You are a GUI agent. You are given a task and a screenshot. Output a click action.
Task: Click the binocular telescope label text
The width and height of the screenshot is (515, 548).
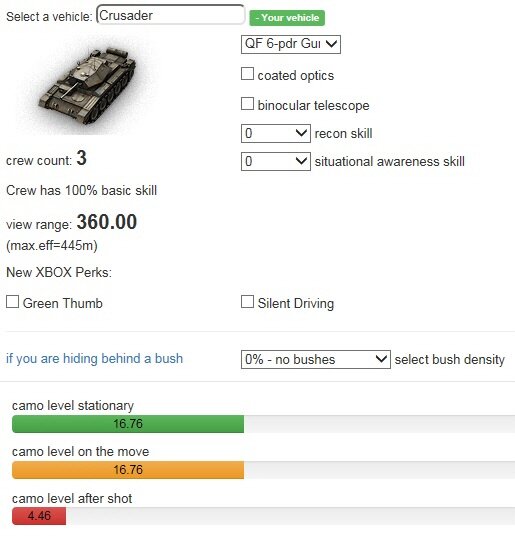click(x=313, y=105)
